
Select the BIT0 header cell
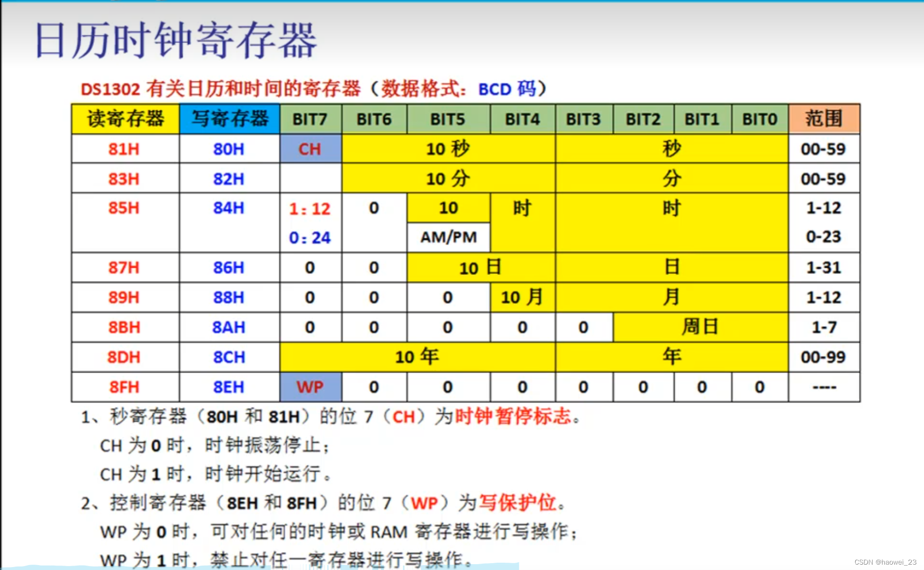pos(760,119)
